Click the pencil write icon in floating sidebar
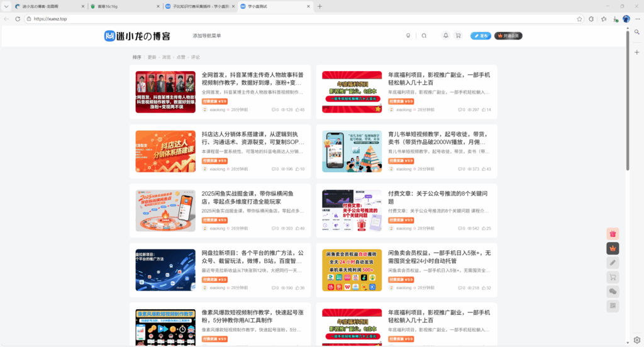The image size is (644, 347). pos(613,263)
